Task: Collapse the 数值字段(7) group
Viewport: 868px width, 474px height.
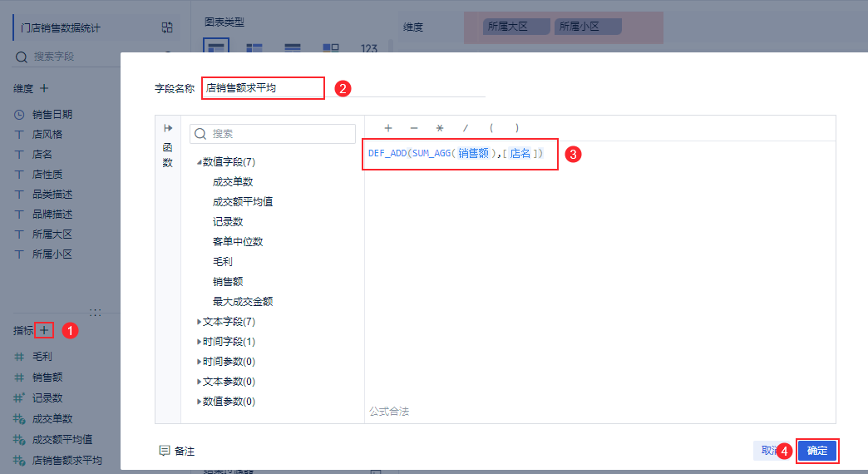Action: [x=199, y=162]
